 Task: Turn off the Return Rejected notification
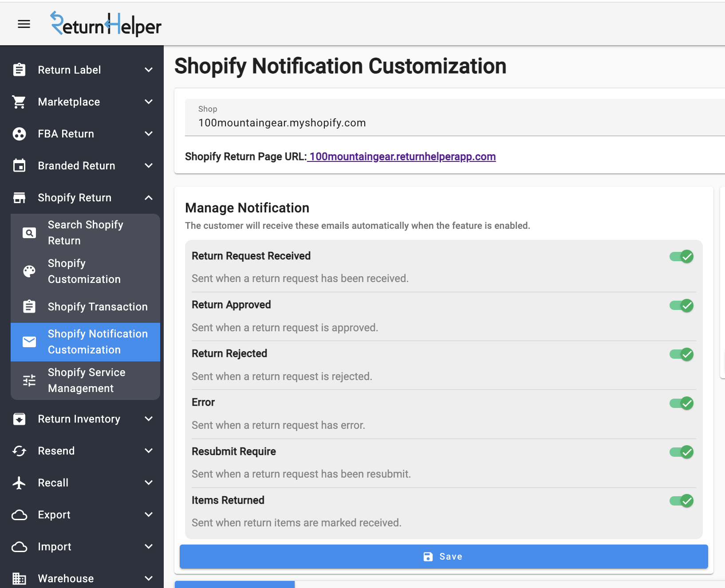(682, 354)
